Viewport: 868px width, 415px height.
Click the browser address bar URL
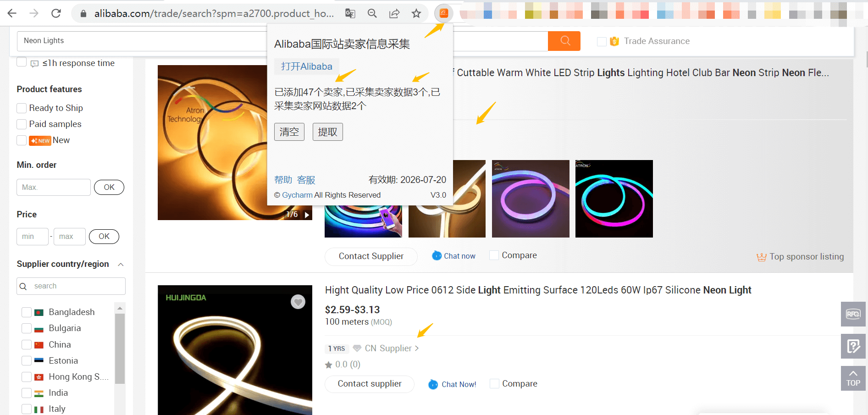pyautogui.click(x=214, y=14)
